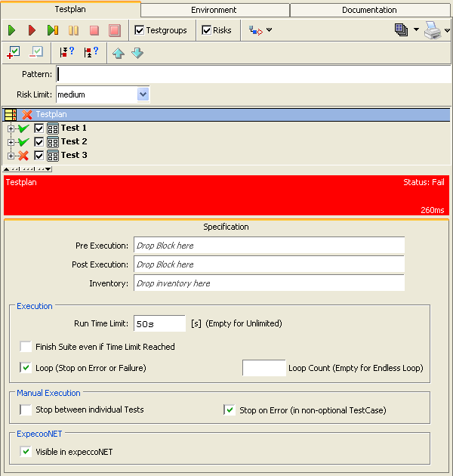
Task: Select the Testplan root tree item
Action: click(x=51, y=114)
